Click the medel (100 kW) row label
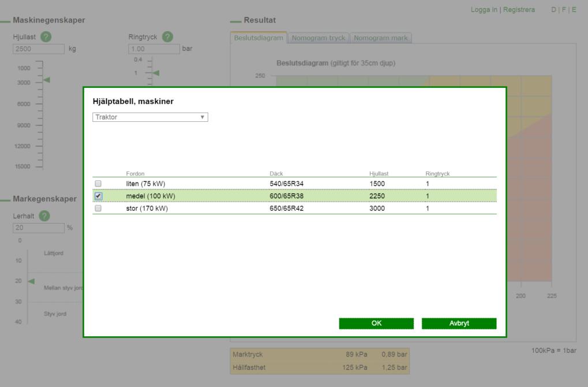 coord(151,196)
